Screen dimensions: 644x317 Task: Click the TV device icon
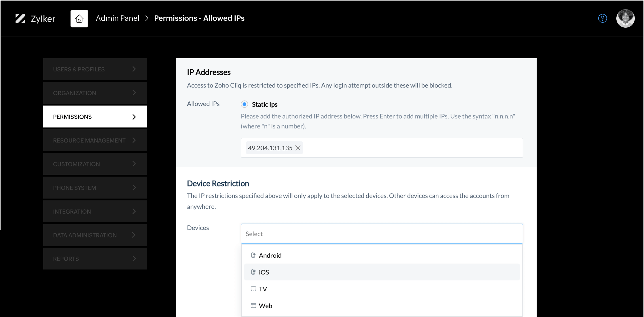253,288
